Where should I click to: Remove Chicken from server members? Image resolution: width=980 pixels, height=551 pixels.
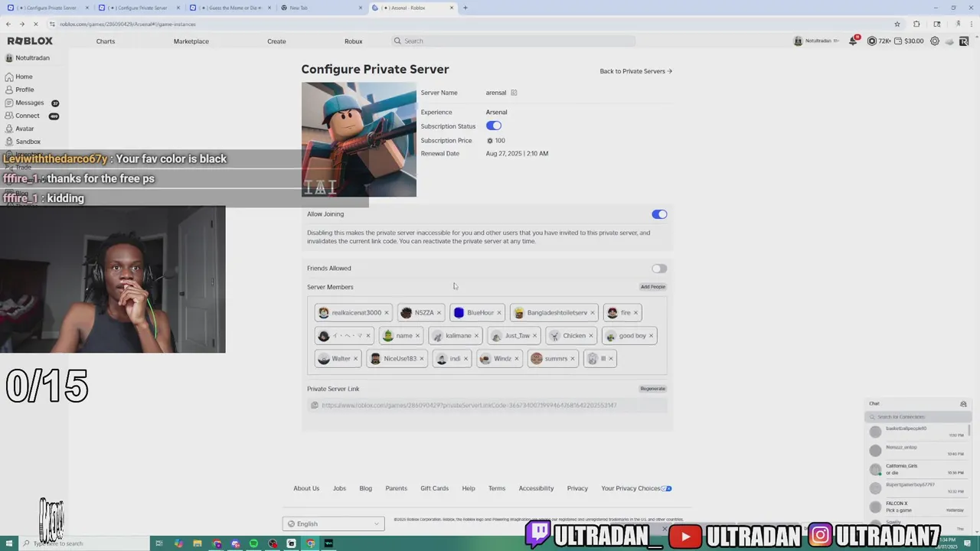(591, 336)
